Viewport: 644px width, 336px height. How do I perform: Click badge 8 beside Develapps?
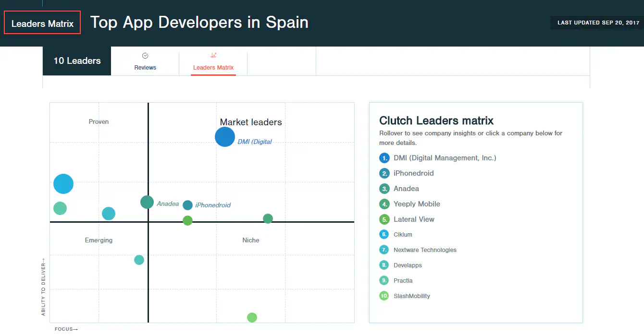pos(384,265)
